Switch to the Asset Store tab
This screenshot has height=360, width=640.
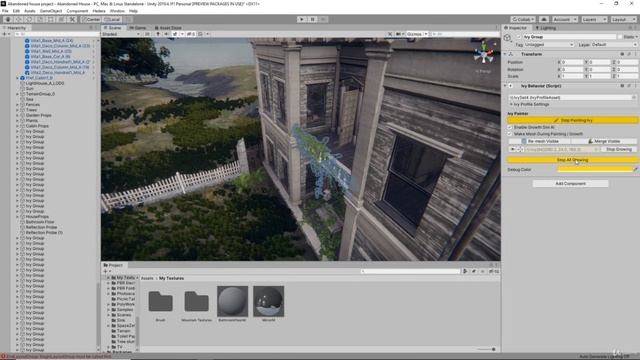coord(168,28)
